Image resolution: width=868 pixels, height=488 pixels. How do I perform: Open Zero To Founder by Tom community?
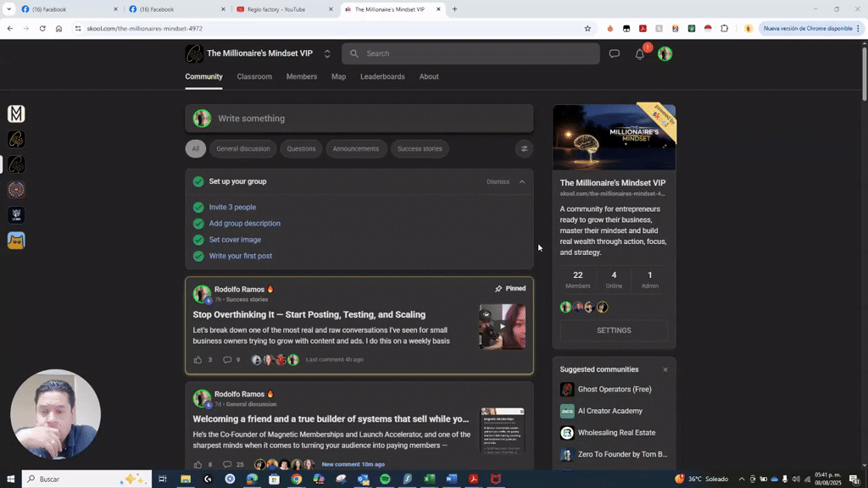[622, 454]
